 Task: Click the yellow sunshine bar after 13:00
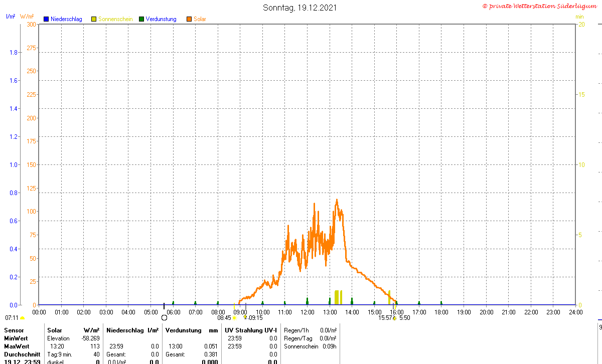point(337,297)
